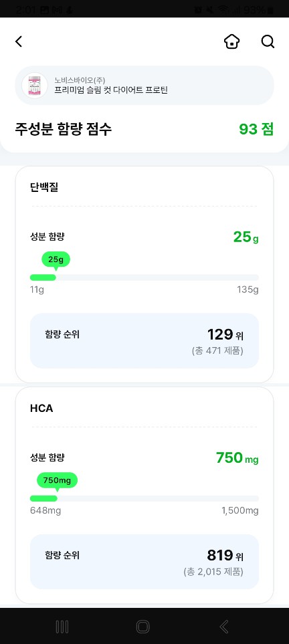Tap the 노비스바이오(주) brand name
Screen dimensions: 289x644
[x=80, y=80]
